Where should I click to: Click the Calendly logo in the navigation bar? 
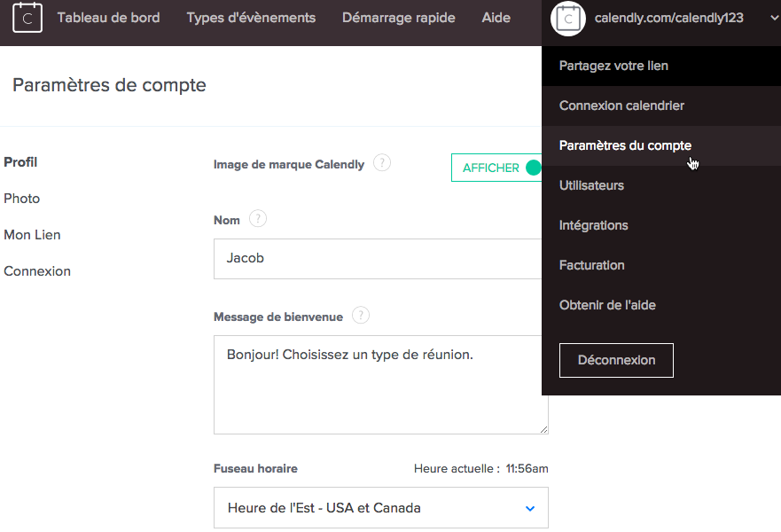[x=27, y=18]
